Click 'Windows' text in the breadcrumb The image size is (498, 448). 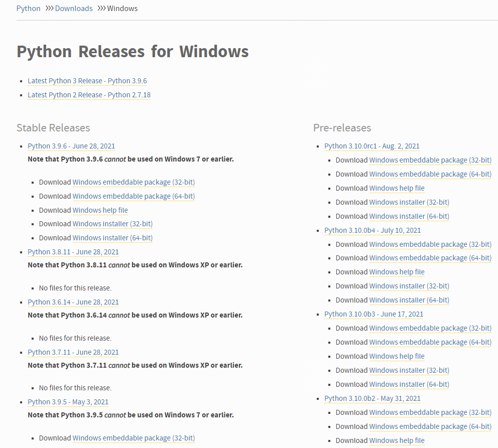pos(122,9)
